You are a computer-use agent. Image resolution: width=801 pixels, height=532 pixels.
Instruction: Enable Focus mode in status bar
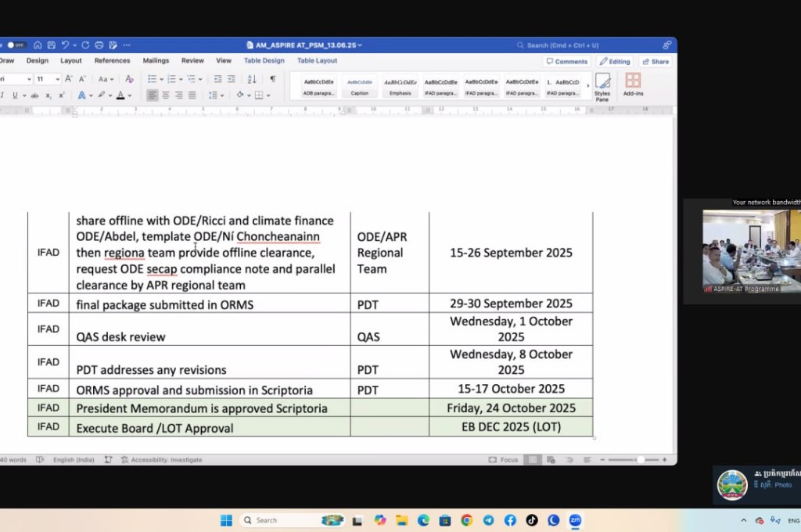[503, 459]
